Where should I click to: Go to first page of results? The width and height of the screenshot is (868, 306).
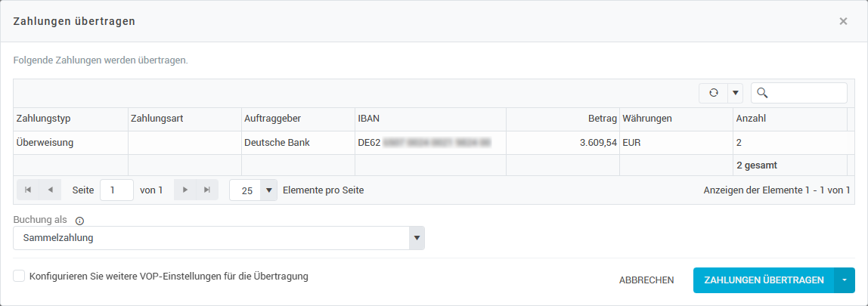pyautogui.click(x=28, y=190)
